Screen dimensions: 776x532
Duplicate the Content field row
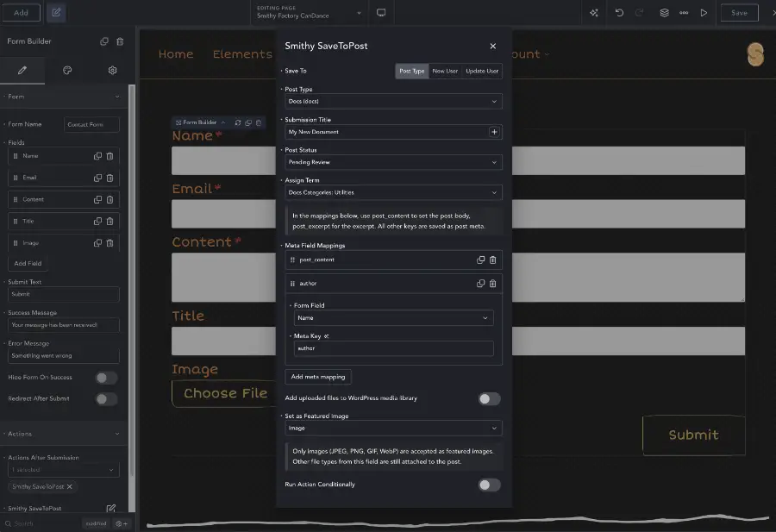coord(97,199)
